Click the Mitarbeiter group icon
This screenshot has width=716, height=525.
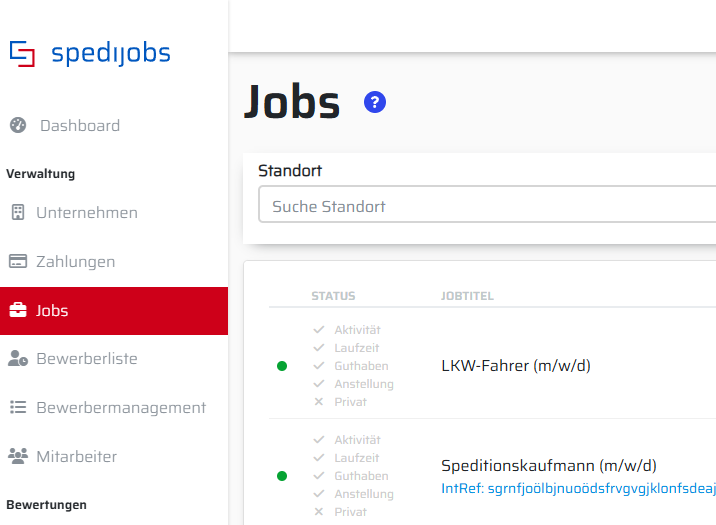(x=18, y=456)
